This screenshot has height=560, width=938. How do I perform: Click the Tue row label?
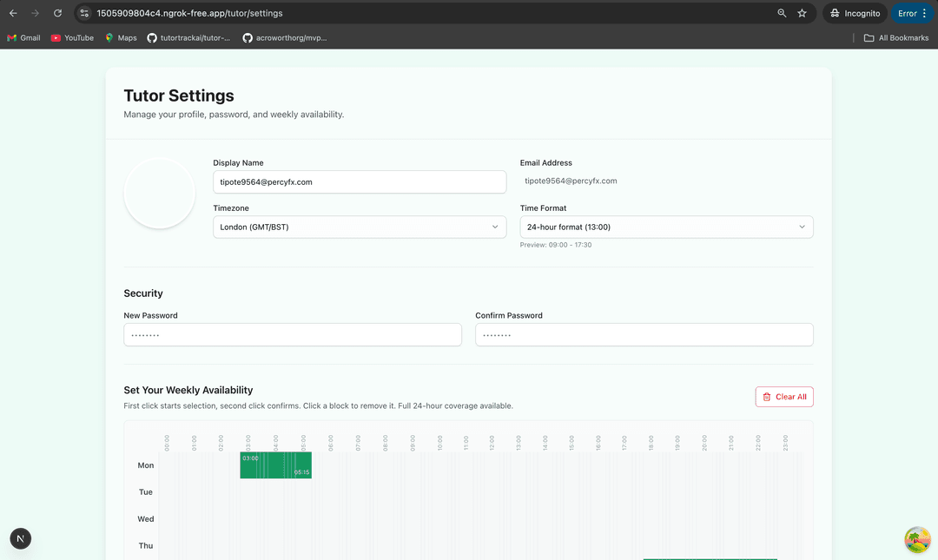point(145,491)
